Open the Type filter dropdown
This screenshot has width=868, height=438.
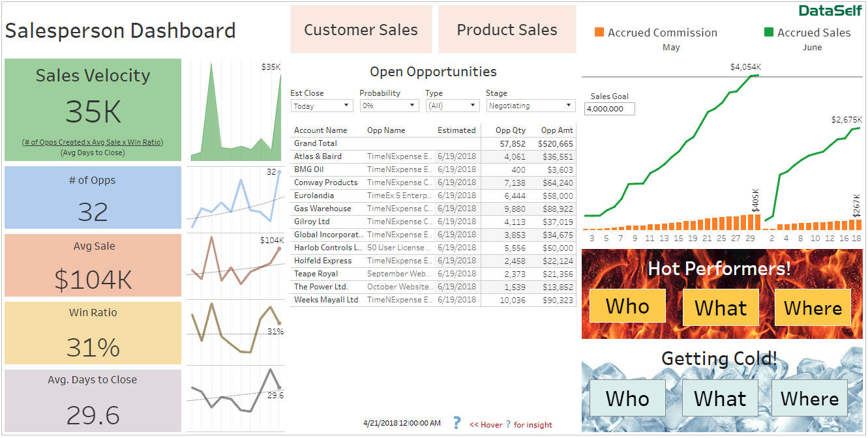(453, 106)
